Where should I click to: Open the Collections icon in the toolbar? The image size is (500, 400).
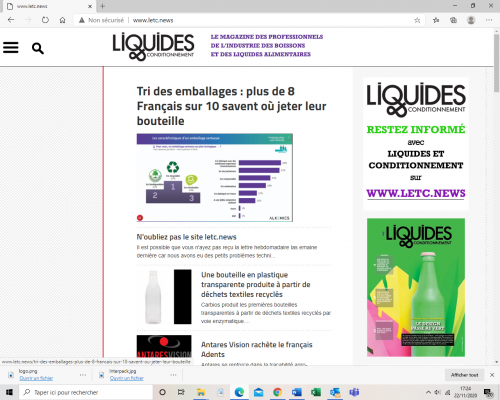pos(453,20)
